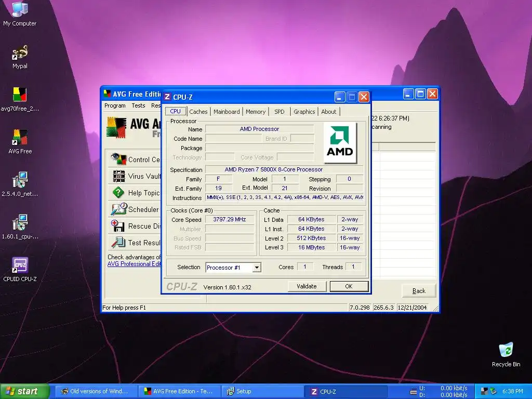Screen dimensions: 532x399
Task: Click the L1 Data 64 KBytes value
Action: (x=312, y=220)
